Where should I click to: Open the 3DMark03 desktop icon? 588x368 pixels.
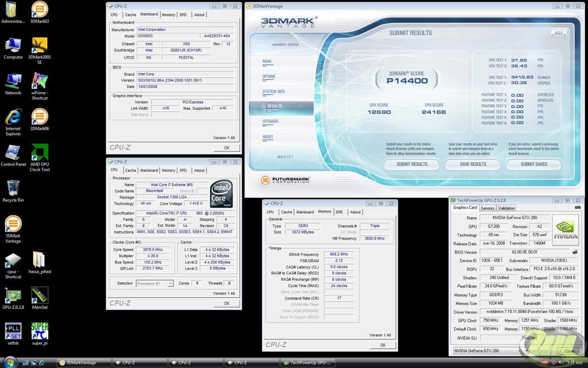tap(40, 13)
